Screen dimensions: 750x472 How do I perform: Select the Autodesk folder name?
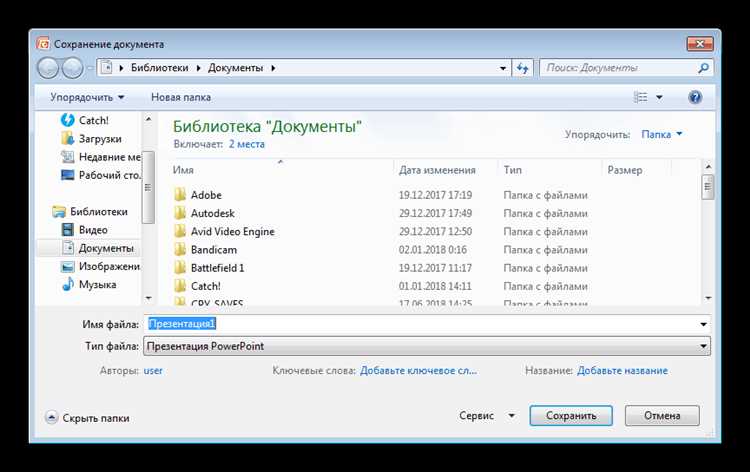pyautogui.click(x=212, y=213)
